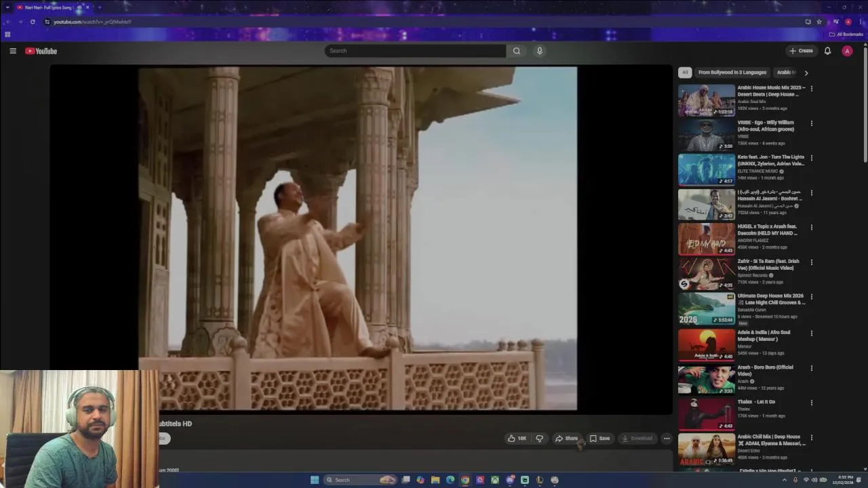Screen dimensions: 868x488
Task: Select the Arabic music filter chip
Action: pyautogui.click(x=787, y=73)
